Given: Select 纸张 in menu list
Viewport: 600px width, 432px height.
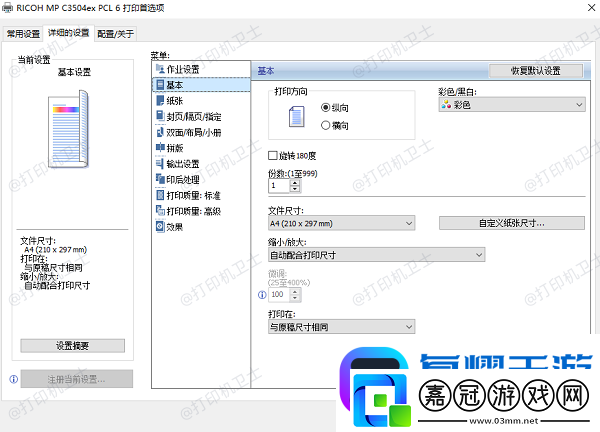Looking at the screenshot, I should pyautogui.click(x=201, y=101).
